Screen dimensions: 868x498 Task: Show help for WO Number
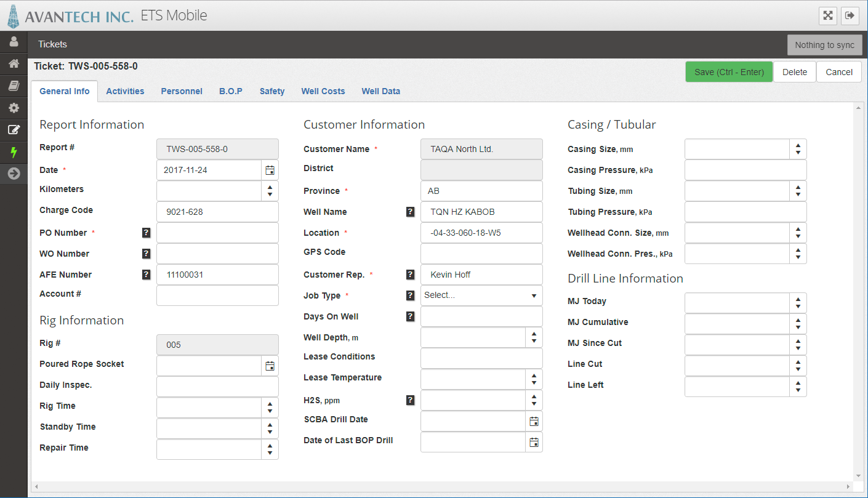coord(146,254)
